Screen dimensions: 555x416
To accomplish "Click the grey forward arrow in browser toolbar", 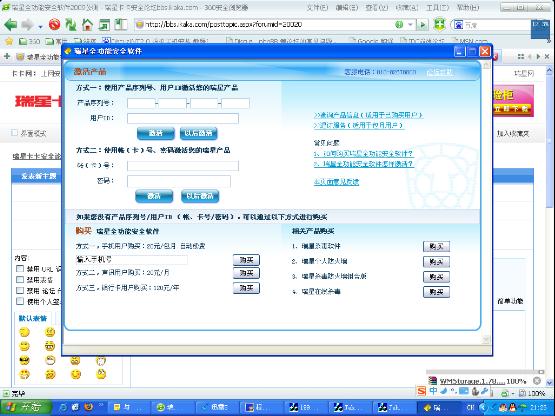I will 28,25.
